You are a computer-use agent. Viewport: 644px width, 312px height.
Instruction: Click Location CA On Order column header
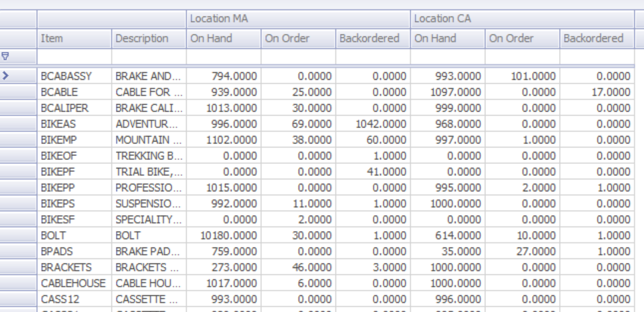point(523,39)
